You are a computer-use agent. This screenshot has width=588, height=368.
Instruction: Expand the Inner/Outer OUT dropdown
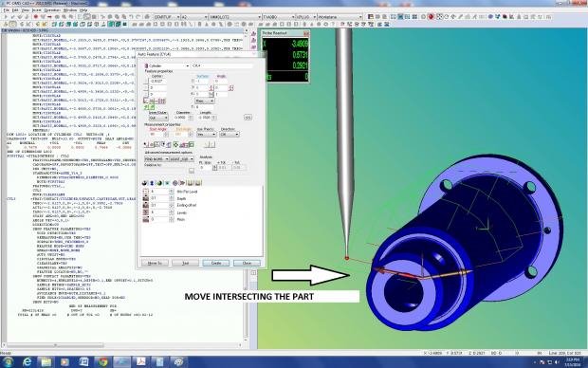[x=158, y=118]
